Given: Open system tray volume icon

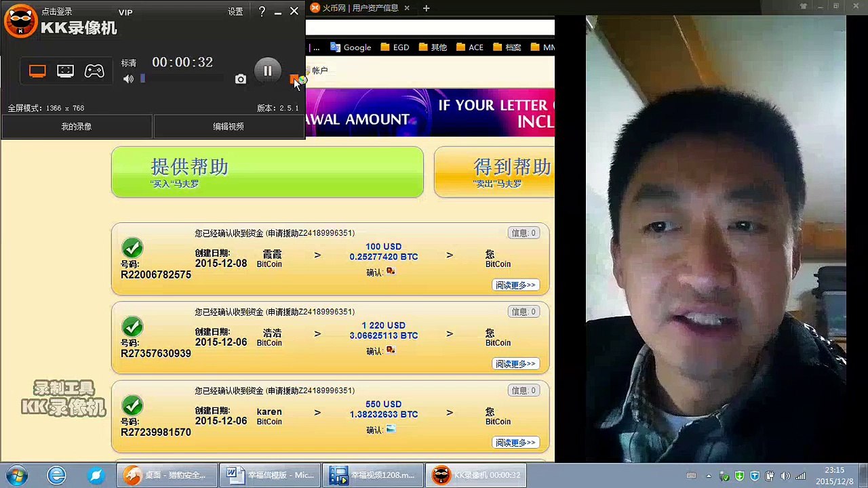Looking at the screenshot, I should pos(785,476).
